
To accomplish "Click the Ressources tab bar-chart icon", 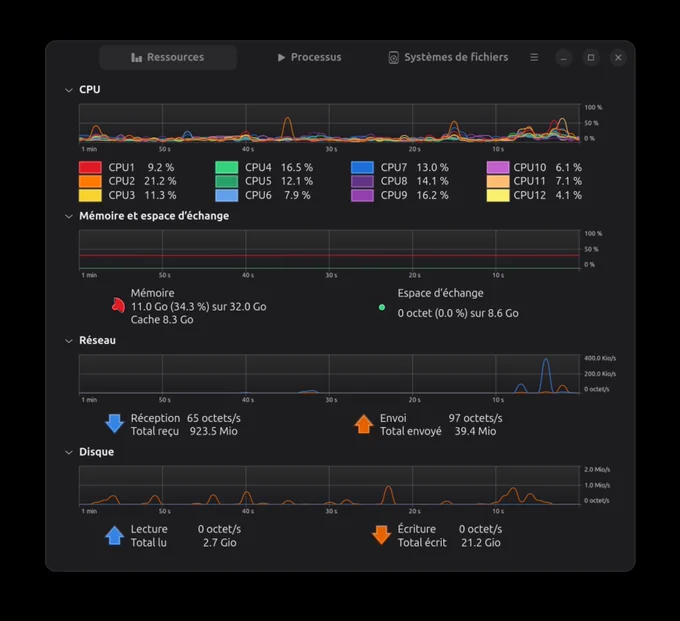I will pyautogui.click(x=137, y=57).
